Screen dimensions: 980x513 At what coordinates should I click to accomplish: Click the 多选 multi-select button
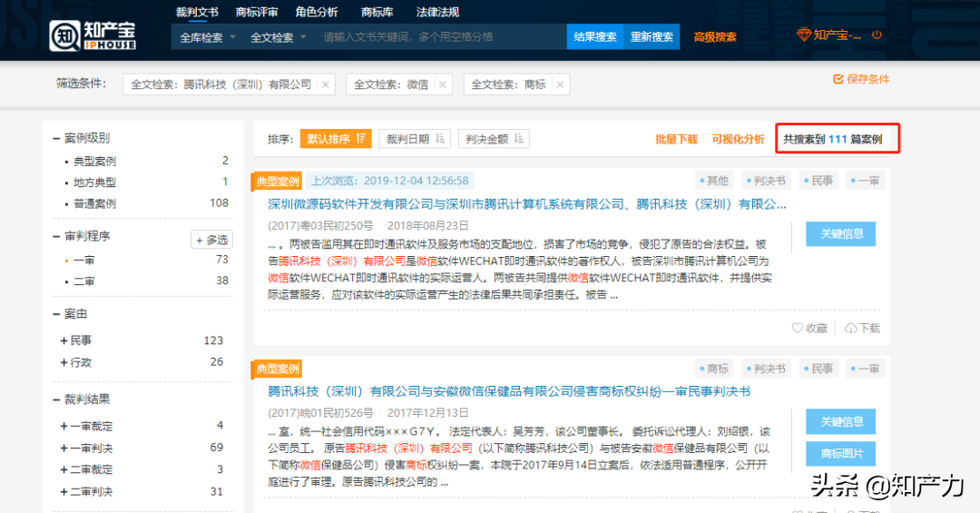(211, 240)
